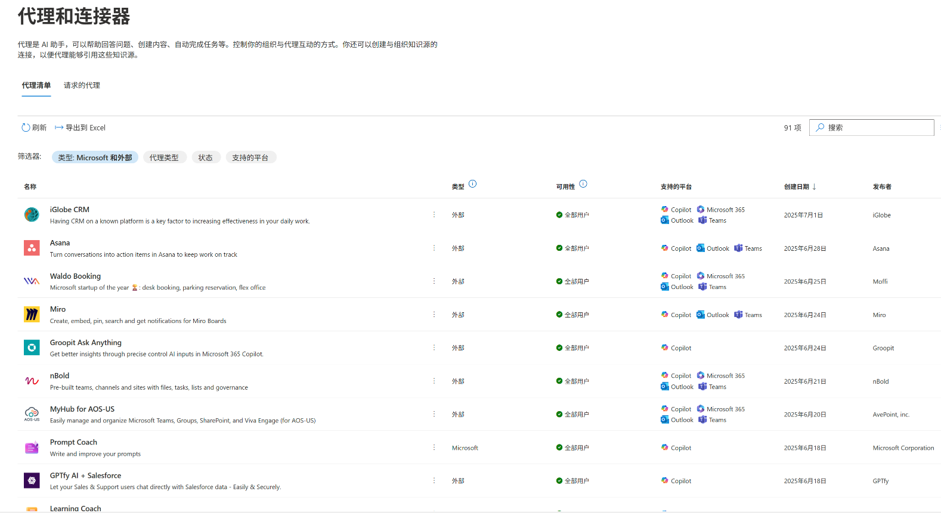The height and width of the screenshot is (513, 941).
Task: Open the 状态 filter pill
Action: [x=205, y=157]
